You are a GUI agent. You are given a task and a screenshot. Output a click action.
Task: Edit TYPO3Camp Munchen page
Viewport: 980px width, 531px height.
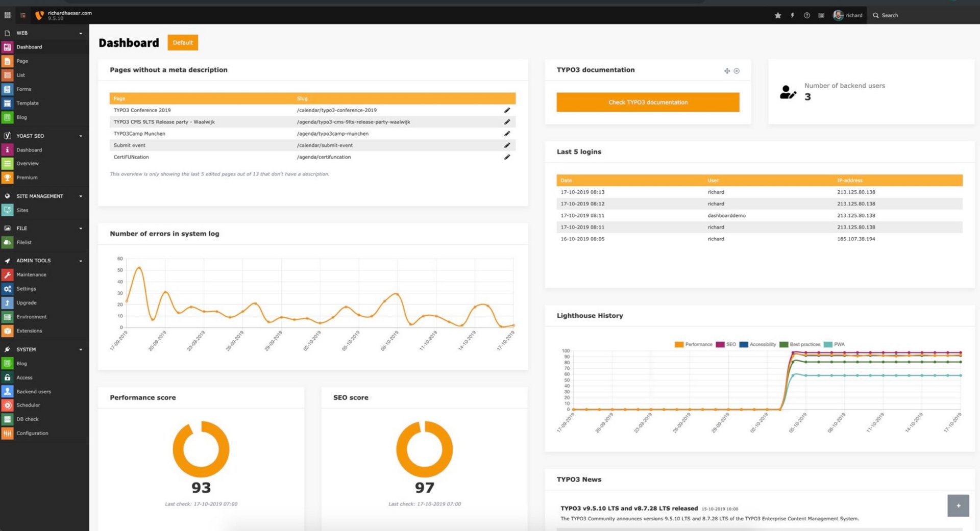tap(507, 134)
